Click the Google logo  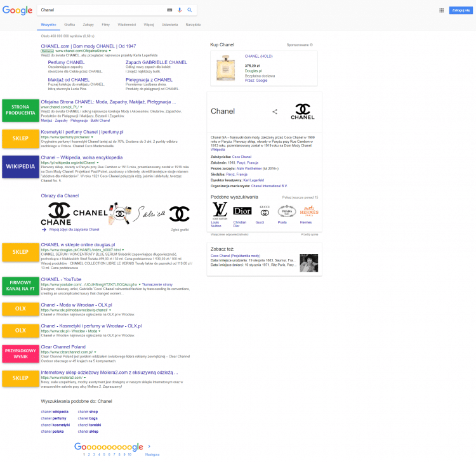click(x=17, y=10)
